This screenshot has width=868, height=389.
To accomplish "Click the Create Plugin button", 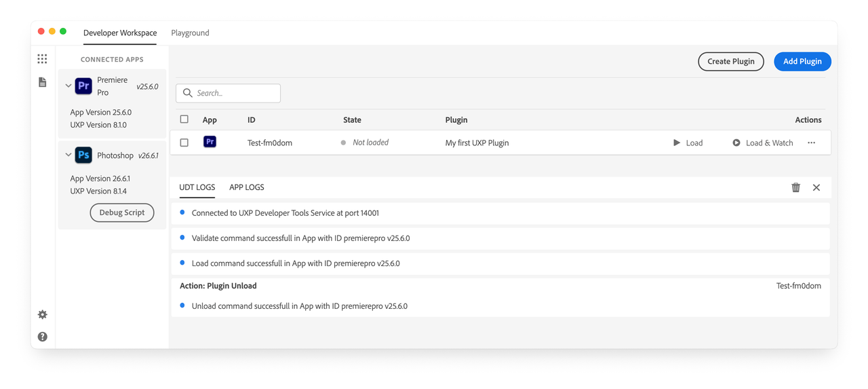I will [730, 61].
